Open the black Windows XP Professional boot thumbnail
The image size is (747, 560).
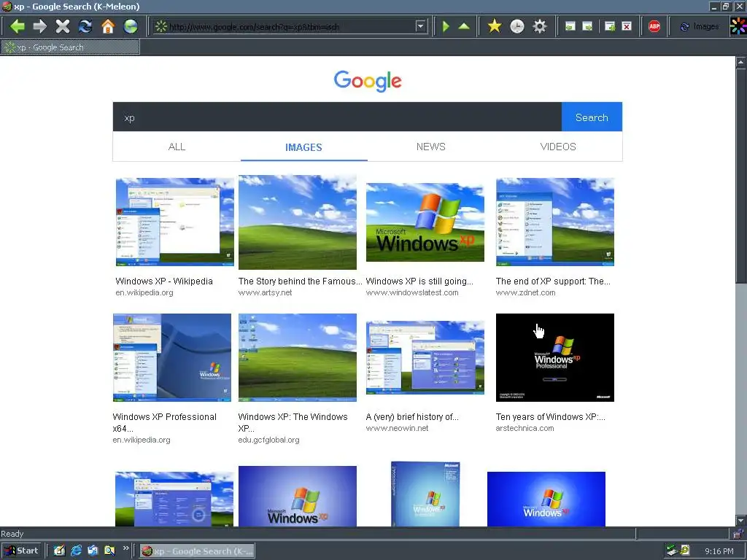click(555, 357)
